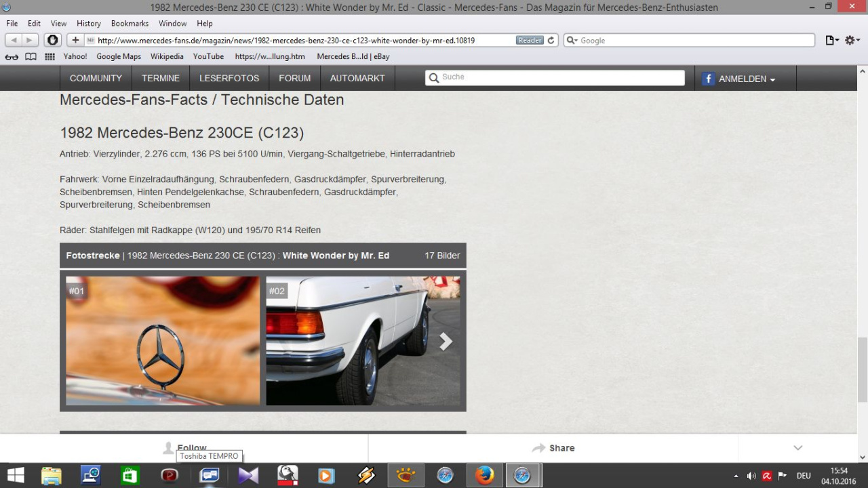Open the Top Sites grid icon
This screenshot has width=868, height=488.
pos(50,57)
